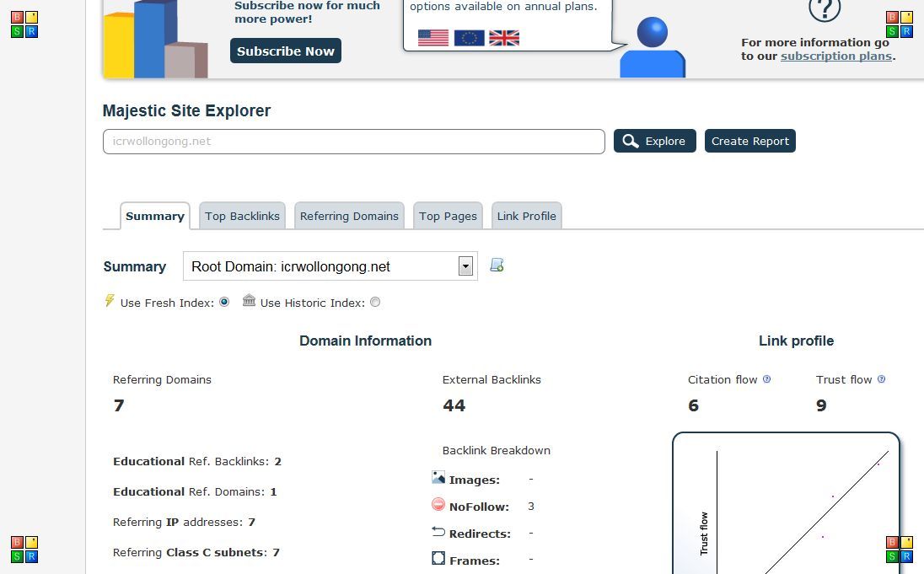
Task: Click the Domain Information heading
Action: coord(365,341)
